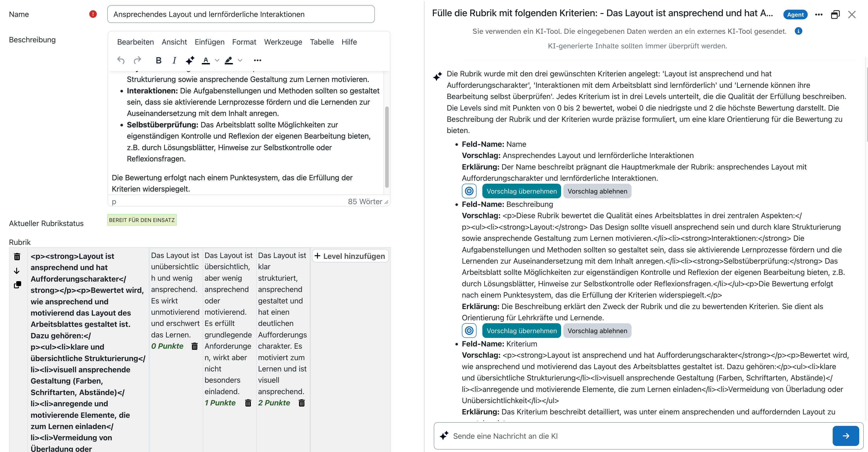Click the Selbstüberprüfung bullet in the description
Viewport: 868px width, 452px height.
pos(249,142)
